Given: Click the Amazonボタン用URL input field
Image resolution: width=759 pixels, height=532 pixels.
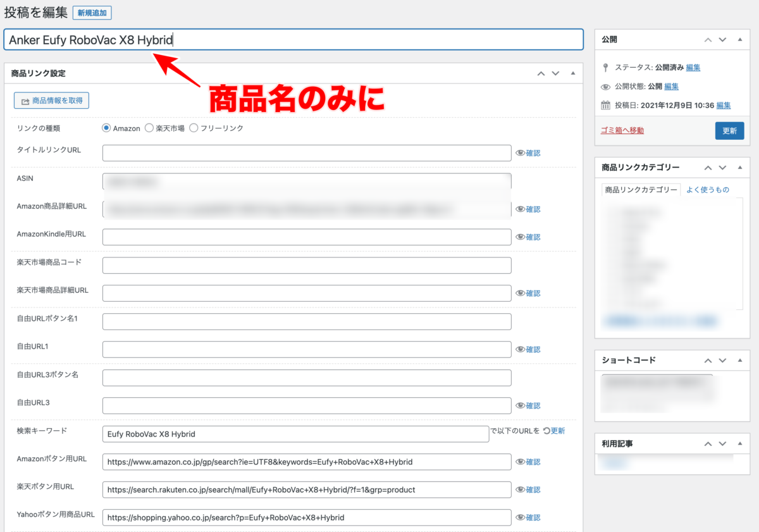Looking at the screenshot, I should tap(307, 462).
